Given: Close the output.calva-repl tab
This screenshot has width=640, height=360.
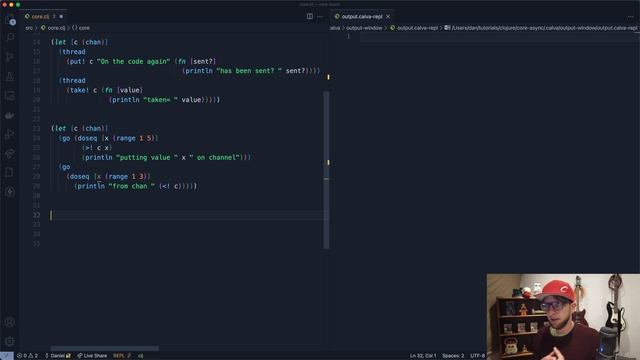Looking at the screenshot, I should [x=388, y=16].
